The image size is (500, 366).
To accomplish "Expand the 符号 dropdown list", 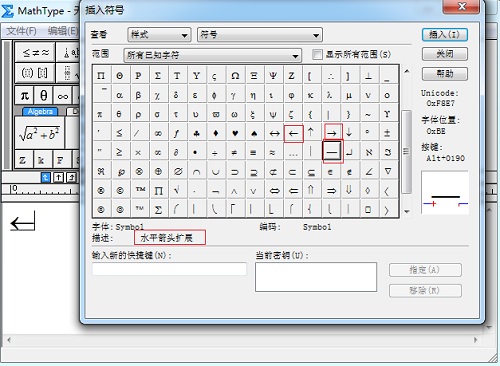I will point(260,35).
